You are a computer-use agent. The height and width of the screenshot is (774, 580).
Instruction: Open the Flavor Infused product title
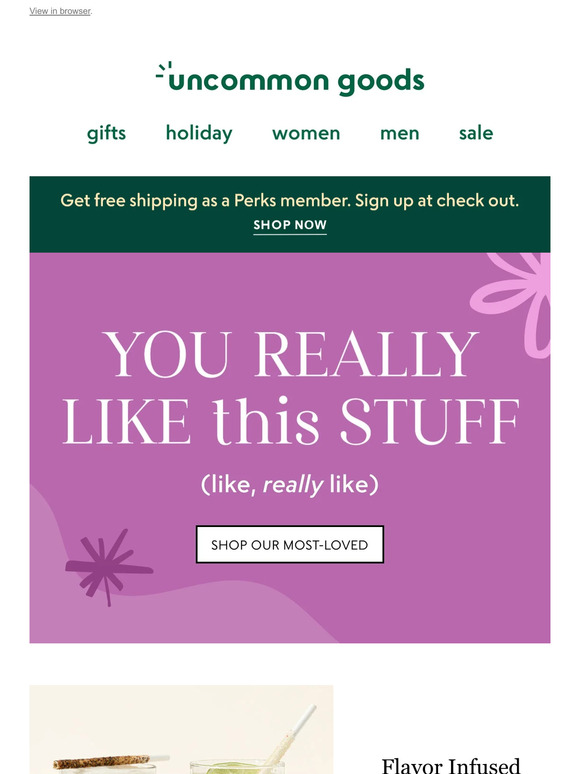coord(451,766)
